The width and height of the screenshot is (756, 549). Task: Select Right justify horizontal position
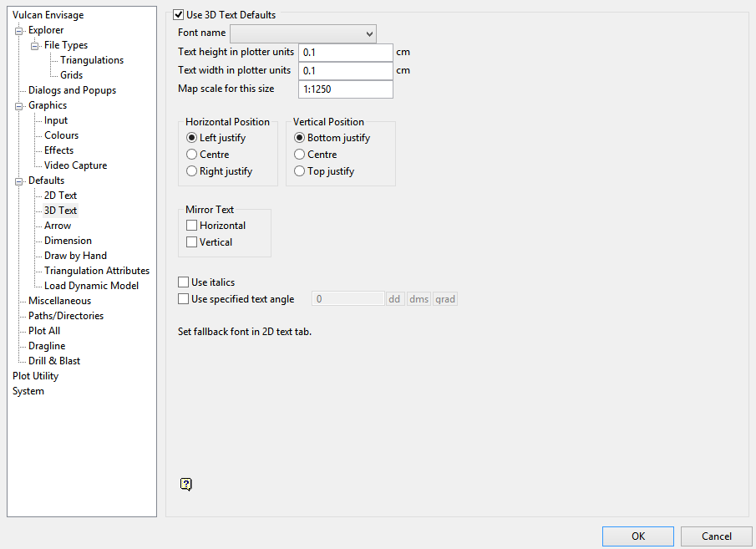click(x=192, y=171)
